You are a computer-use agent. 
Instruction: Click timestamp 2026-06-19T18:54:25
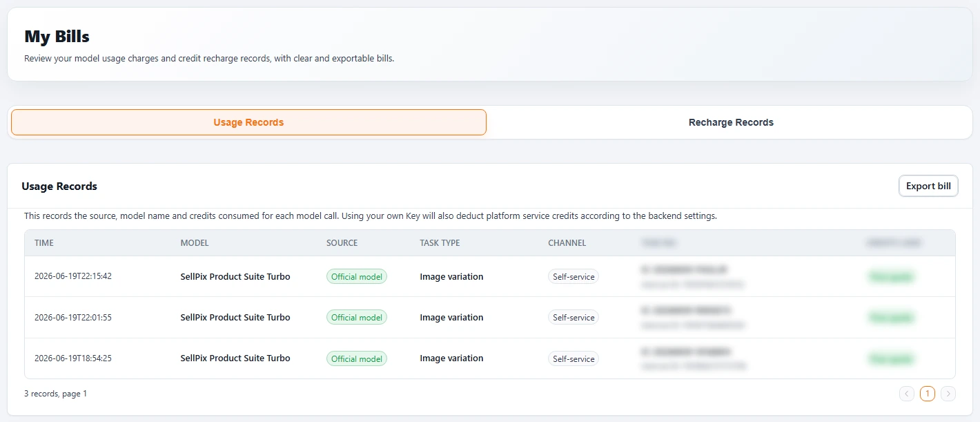point(73,358)
